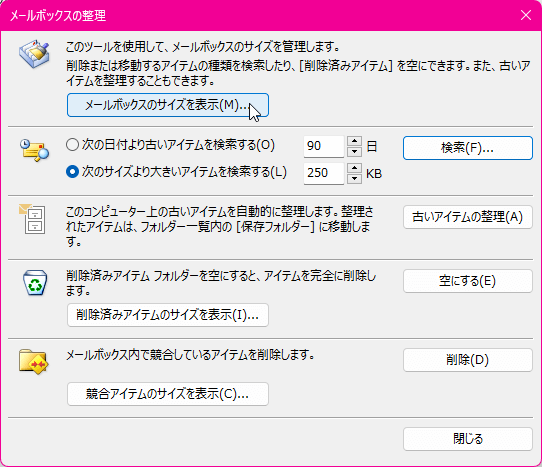Click the 日 unit label
The height and width of the screenshot is (467, 542).
pos(372,147)
